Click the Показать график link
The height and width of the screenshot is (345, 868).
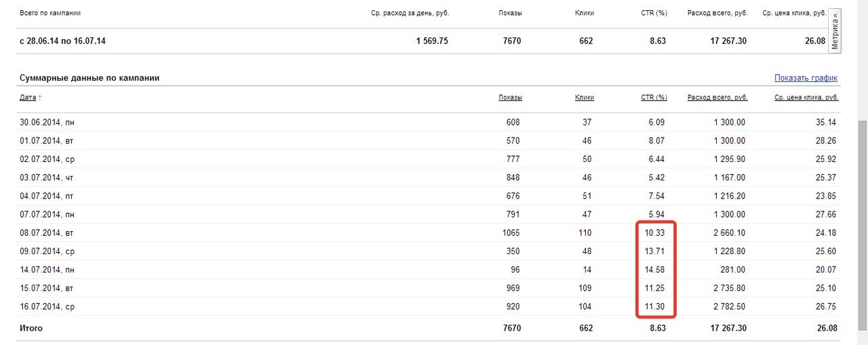(x=806, y=78)
